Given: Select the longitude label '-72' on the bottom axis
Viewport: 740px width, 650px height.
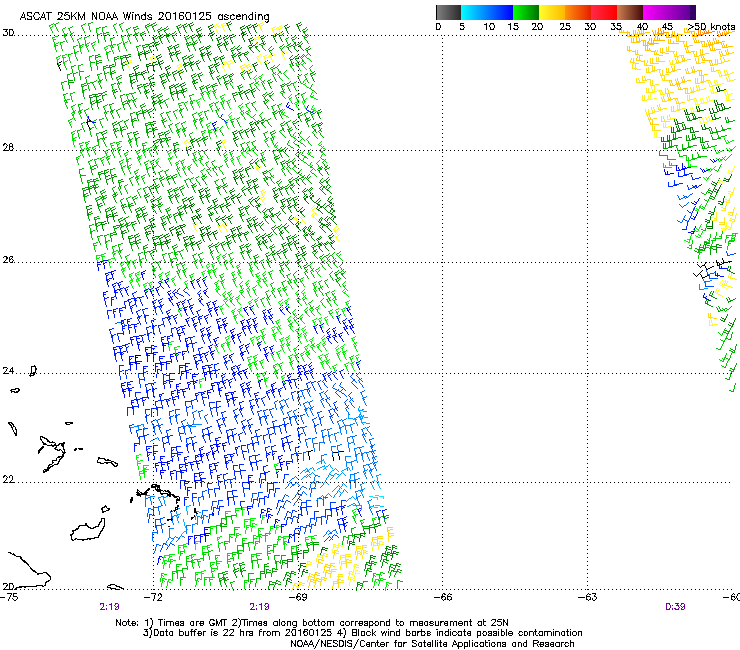Looking at the screenshot, I should [x=153, y=597].
